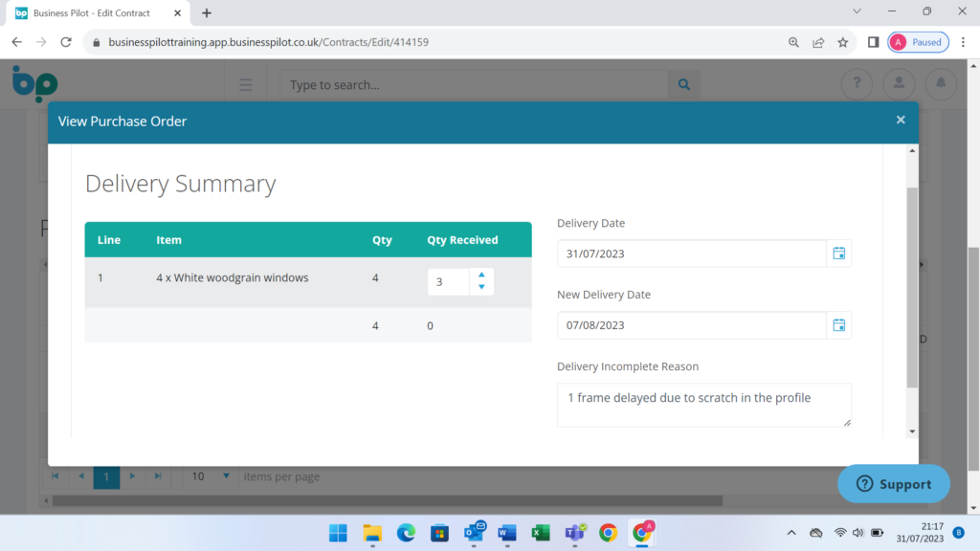Image resolution: width=980 pixels, height=551 pixels.
Task: Open the user profile icon
Action: (x=899, y=84)
